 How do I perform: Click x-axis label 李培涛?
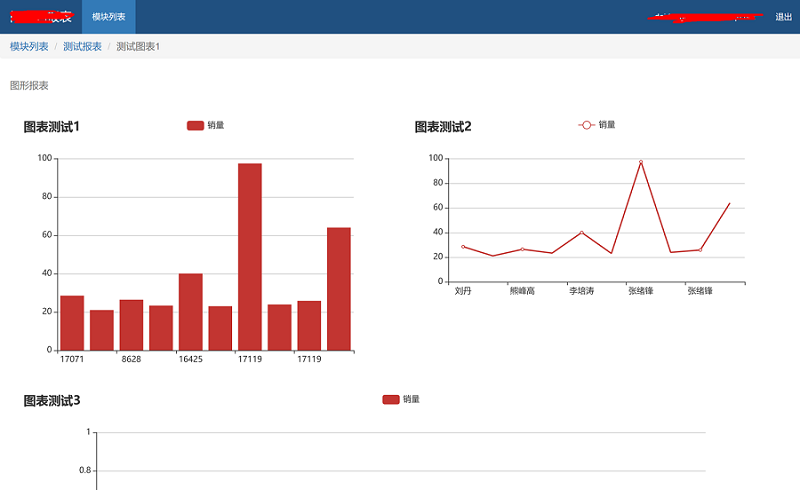582,291
